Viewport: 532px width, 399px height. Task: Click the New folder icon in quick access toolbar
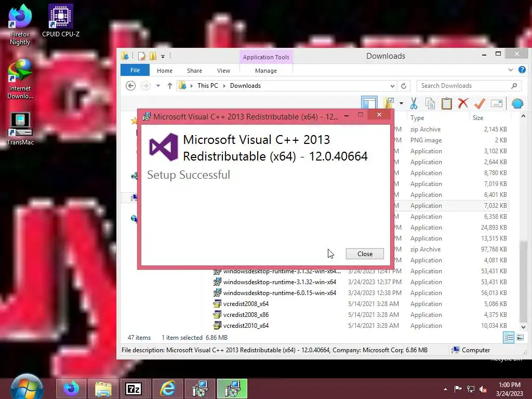pyautogui.click(x=153, y=56)
